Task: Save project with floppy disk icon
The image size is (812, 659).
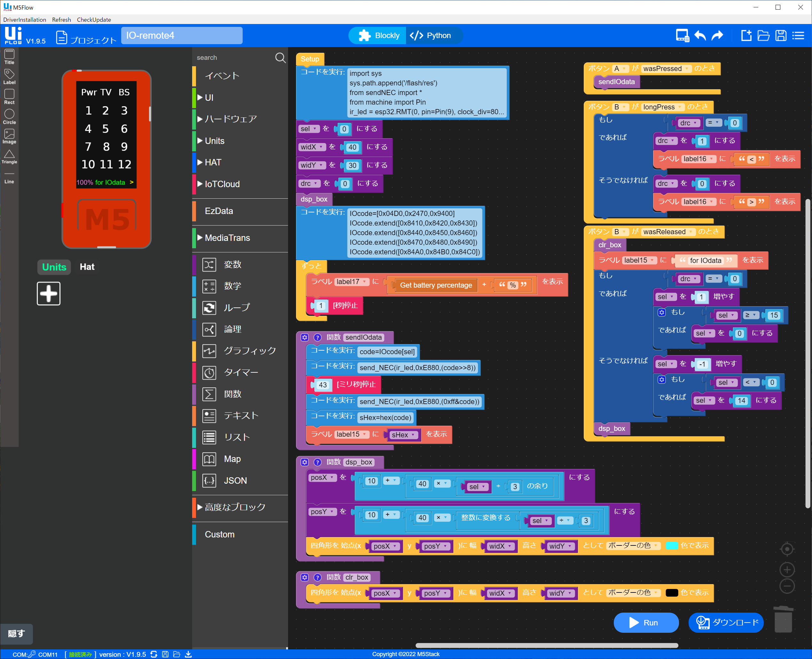Action: (781, 36)
